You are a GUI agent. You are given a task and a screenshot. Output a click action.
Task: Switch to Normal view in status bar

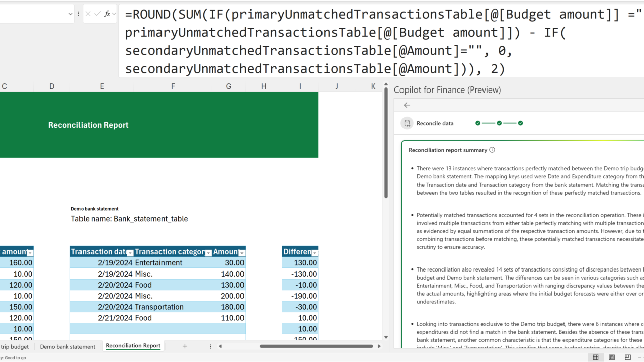[x=596, y=357]
